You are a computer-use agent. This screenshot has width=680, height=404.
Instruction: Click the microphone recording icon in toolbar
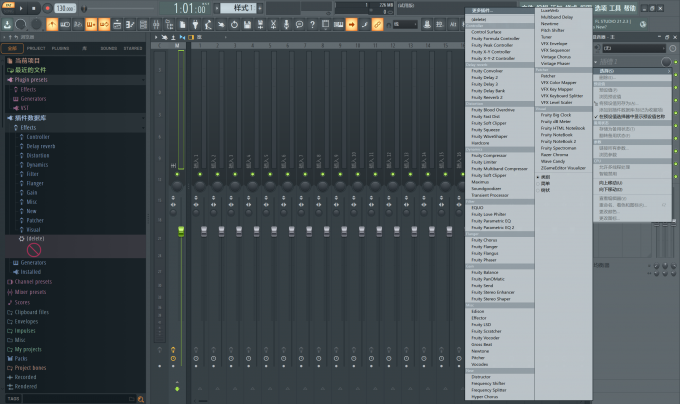pyautogui.click(x=286, y=25)
